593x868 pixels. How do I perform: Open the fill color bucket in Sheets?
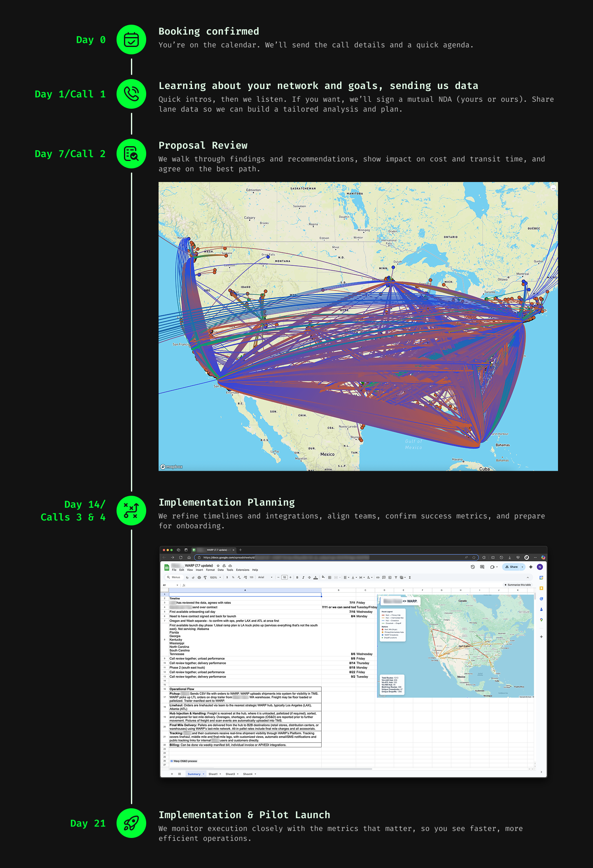(323, 577)
